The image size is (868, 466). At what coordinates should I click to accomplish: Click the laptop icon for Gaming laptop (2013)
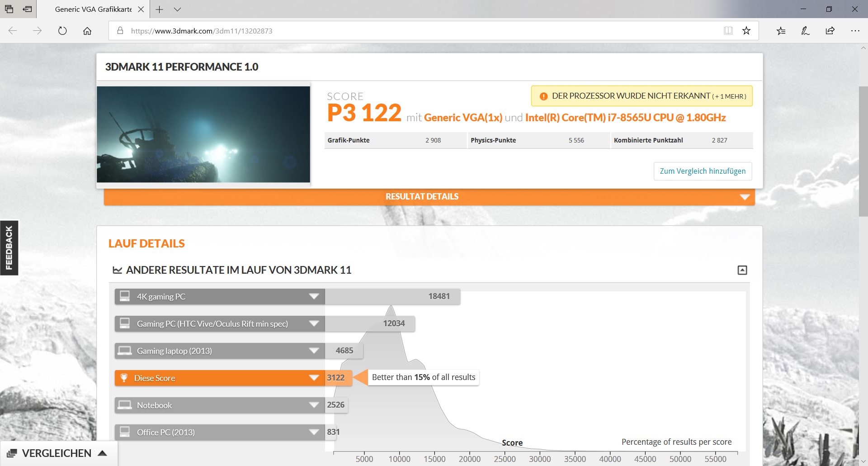pyautogui.click(x=124, y=351)
